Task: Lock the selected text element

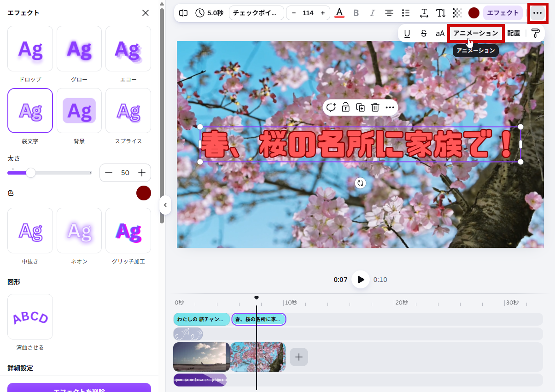Action: click(x=345, y=107)
